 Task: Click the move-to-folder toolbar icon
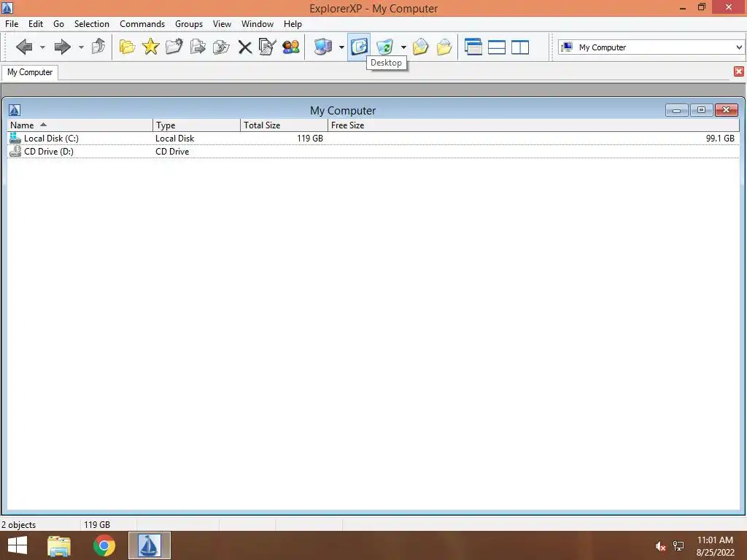[221, 47]
